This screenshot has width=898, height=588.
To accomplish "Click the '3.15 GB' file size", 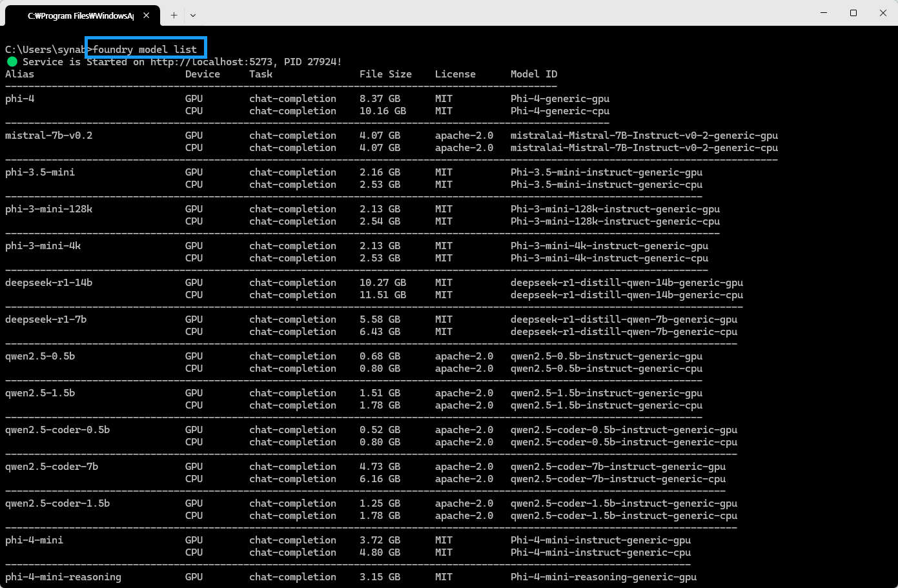I will [380, 577].
